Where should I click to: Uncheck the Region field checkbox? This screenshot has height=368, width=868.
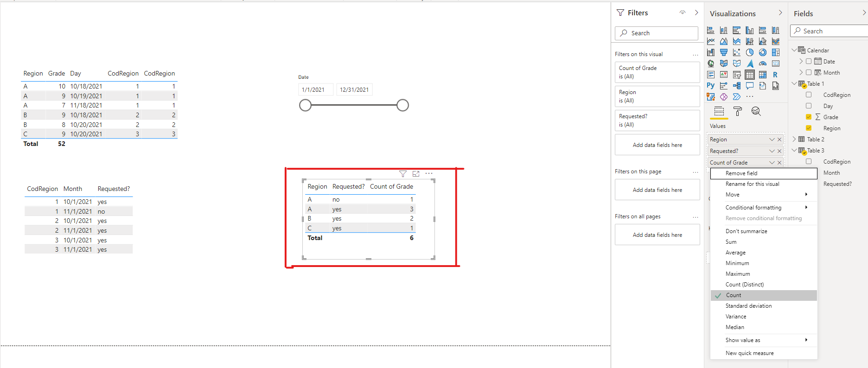click(809, 128)
